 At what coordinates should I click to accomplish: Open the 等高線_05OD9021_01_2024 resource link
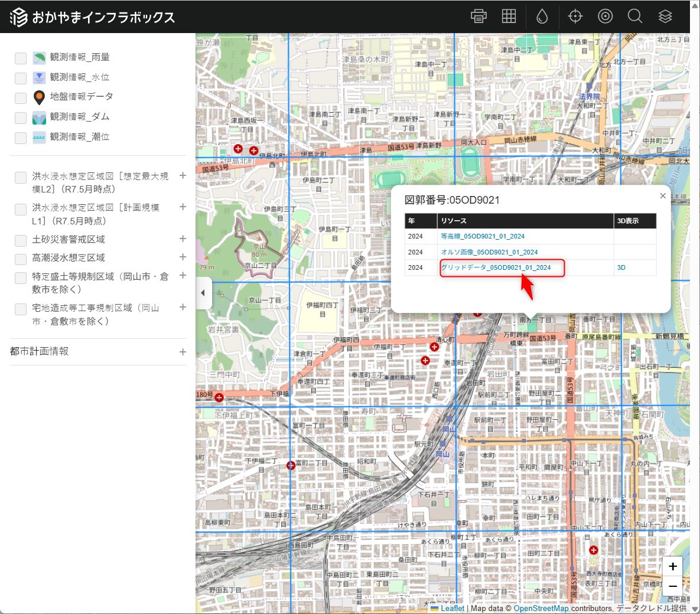(x=483, y=236)
